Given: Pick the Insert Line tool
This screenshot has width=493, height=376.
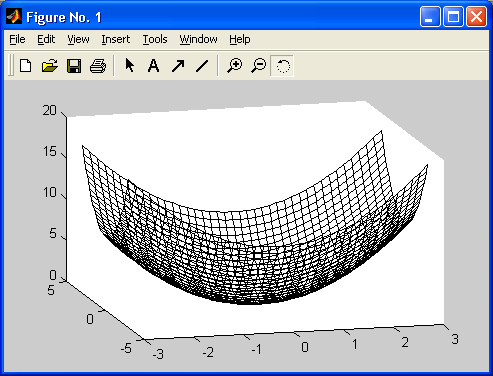Looking at the screenshot, I should tap(202, 66).
